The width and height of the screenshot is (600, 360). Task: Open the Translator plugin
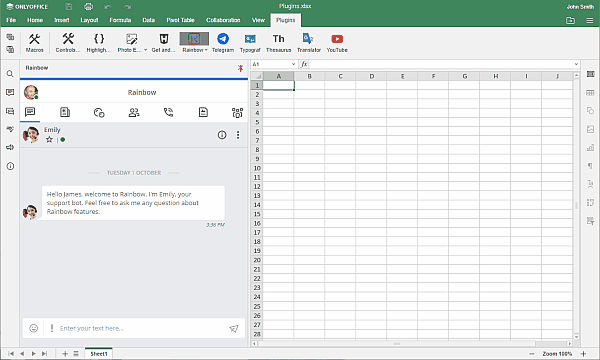pyautogui.click(x=309, y=42)
